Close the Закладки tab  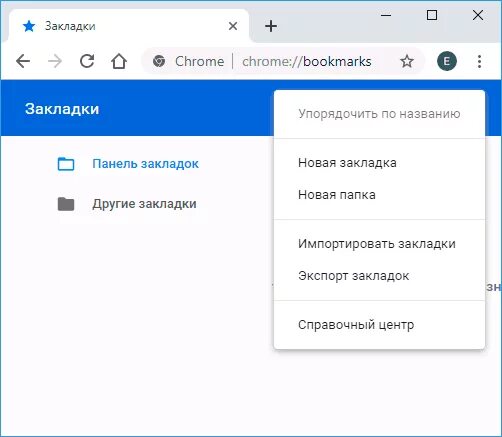pyautogui.click(x=233, y=26)
